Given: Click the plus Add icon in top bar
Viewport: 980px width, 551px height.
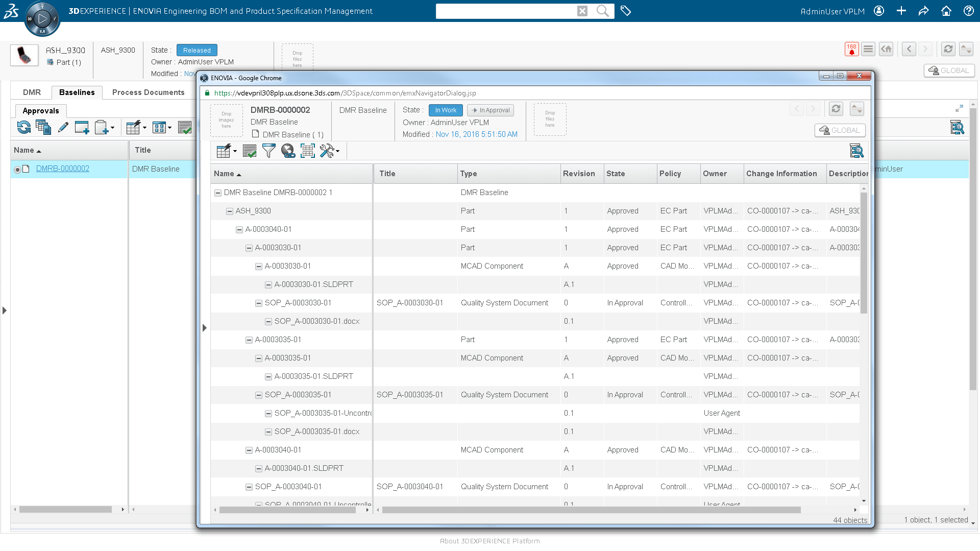Looking at the screenshot, I should coord(901,11).
